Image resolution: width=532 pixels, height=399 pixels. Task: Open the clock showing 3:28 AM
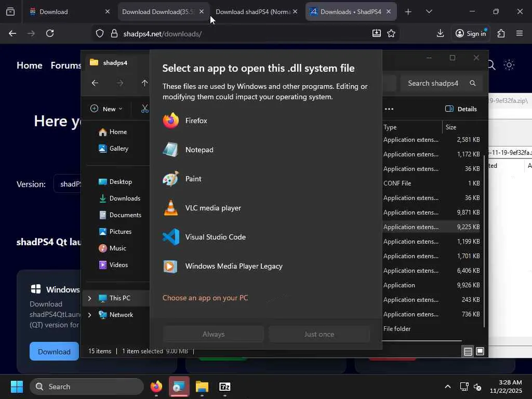point(506,387)
